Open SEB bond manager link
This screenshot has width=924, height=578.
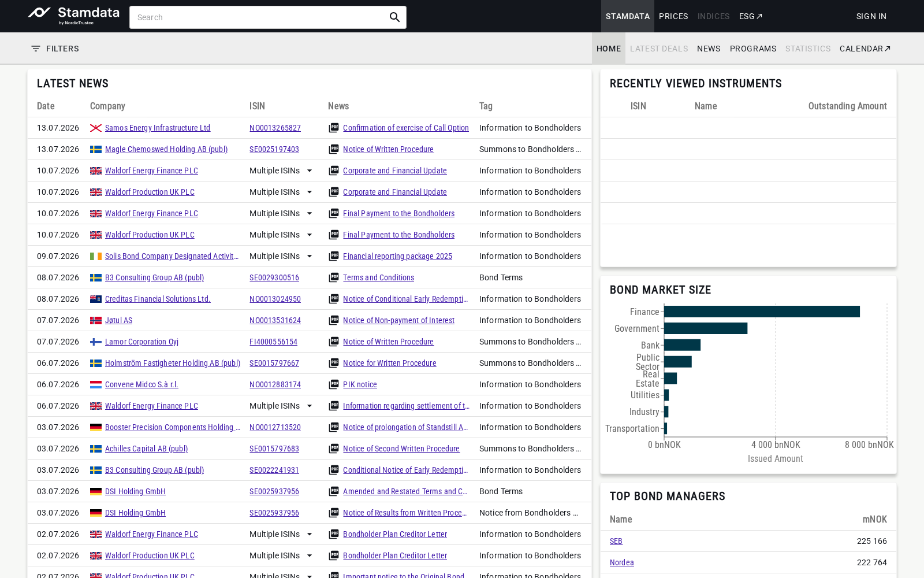616,541
